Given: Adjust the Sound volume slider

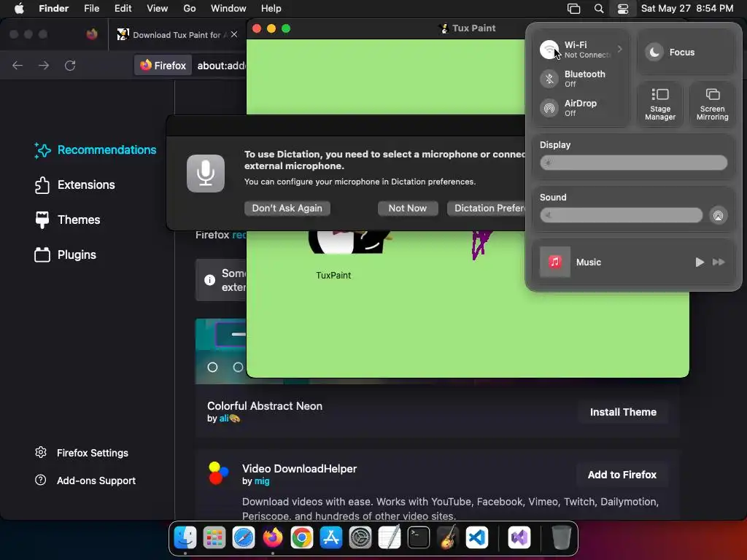Looking at the screenshot, I should (x=621, y=215).
